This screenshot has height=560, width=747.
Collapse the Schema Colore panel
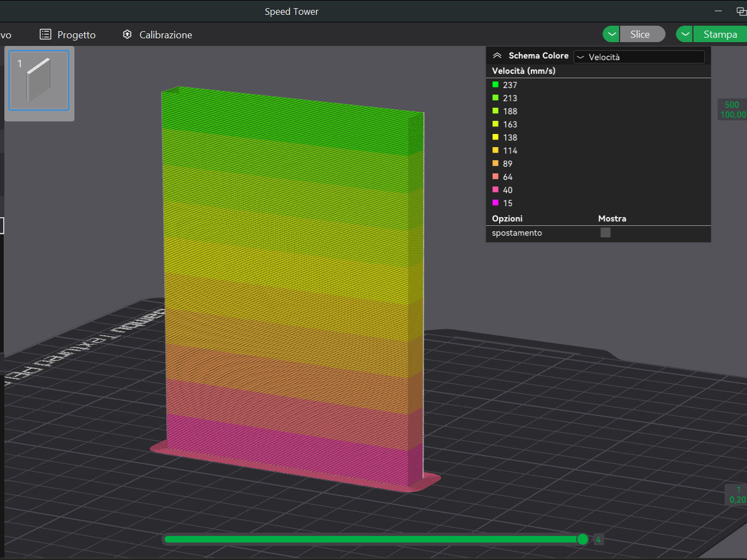coord(497,56)
